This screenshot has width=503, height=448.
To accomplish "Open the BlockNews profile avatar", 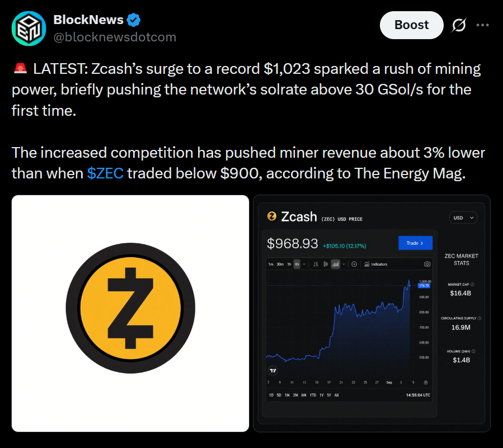I will click(29, 28).
